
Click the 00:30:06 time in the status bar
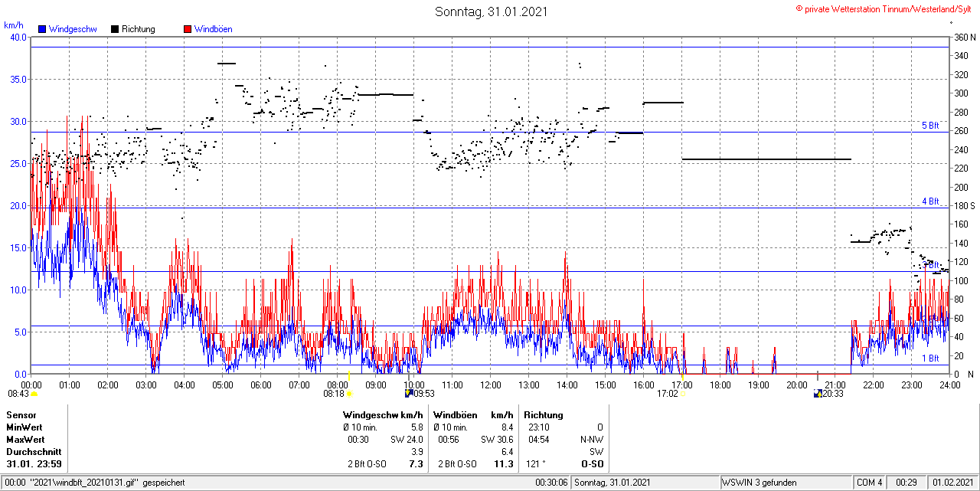[551, 483]
